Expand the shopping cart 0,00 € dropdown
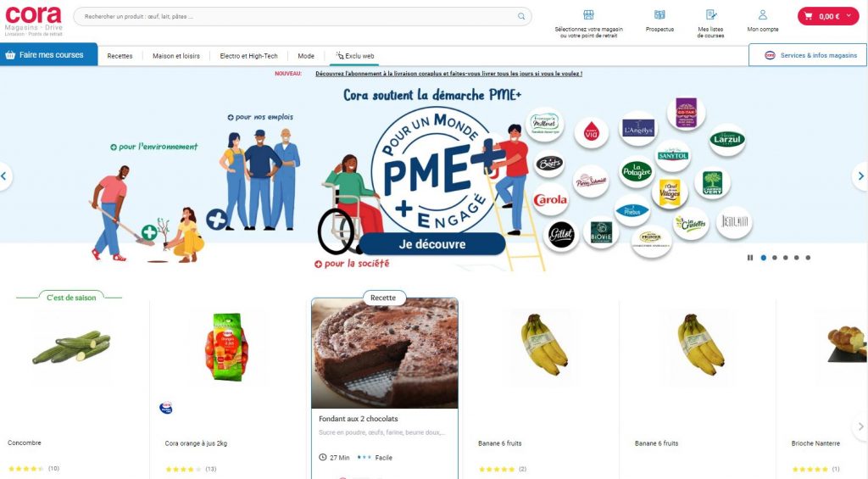The image size is (868, 479). pyautogui.click(x=827, y=16)
